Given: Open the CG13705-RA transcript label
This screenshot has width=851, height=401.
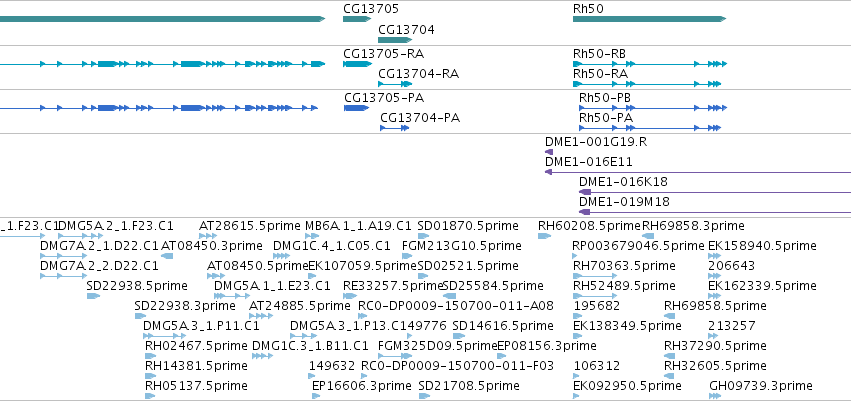Looking at the screenshot, I should coord(384,54).
